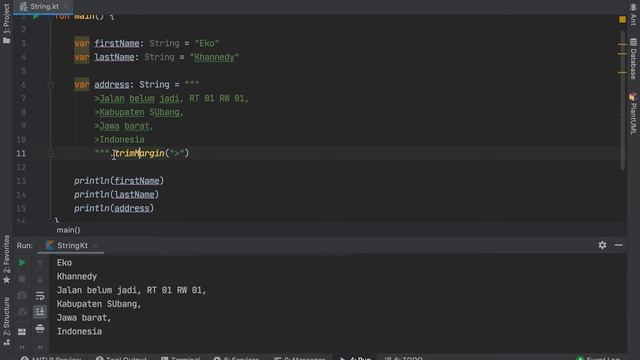The height and width of the screenshot is (360, 640).
Task: Click '>Jawa barat,' line in editor
Action: 124,126
